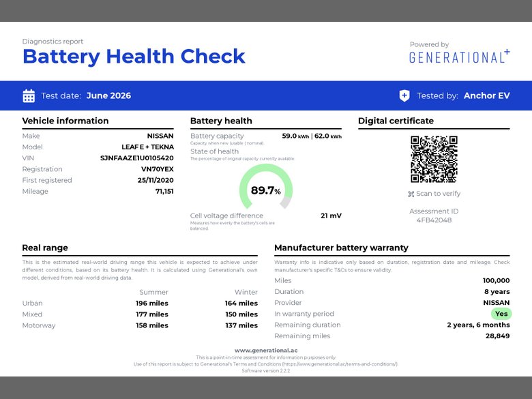
Task: Click the Assessment ID 4FB42048
Action: (x=434, y=220)
